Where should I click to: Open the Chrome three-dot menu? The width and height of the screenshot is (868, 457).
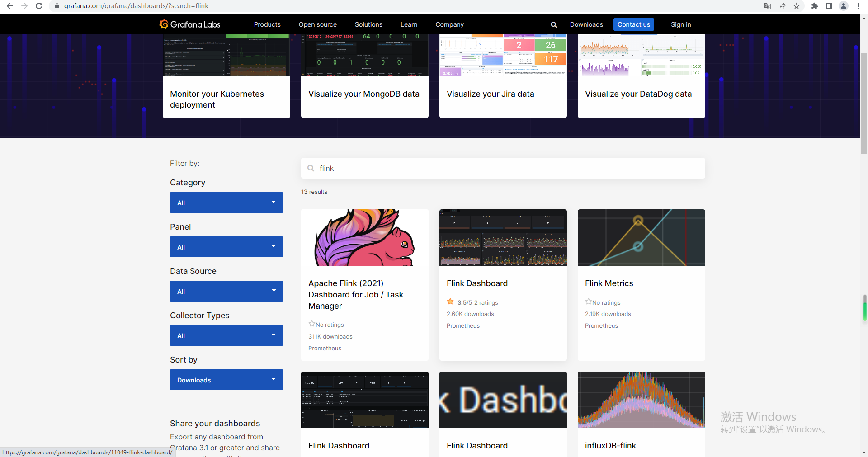tap(858, 6)
